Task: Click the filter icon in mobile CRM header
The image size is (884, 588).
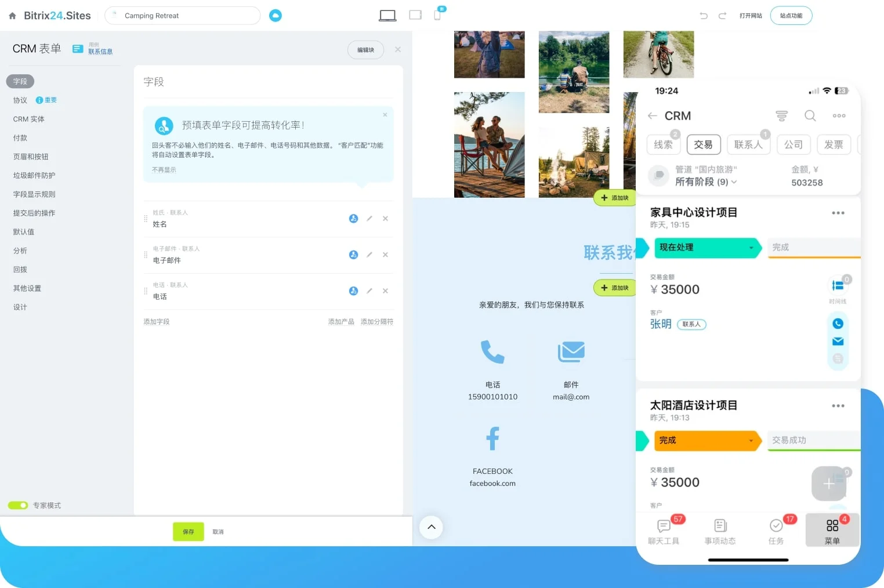Action: [x=781, y=116]
